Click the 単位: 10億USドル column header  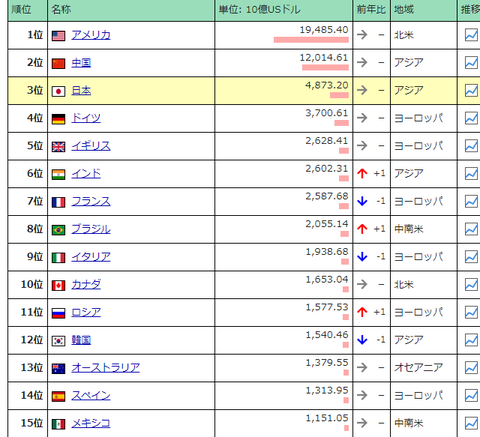click(x=284, y=10)
